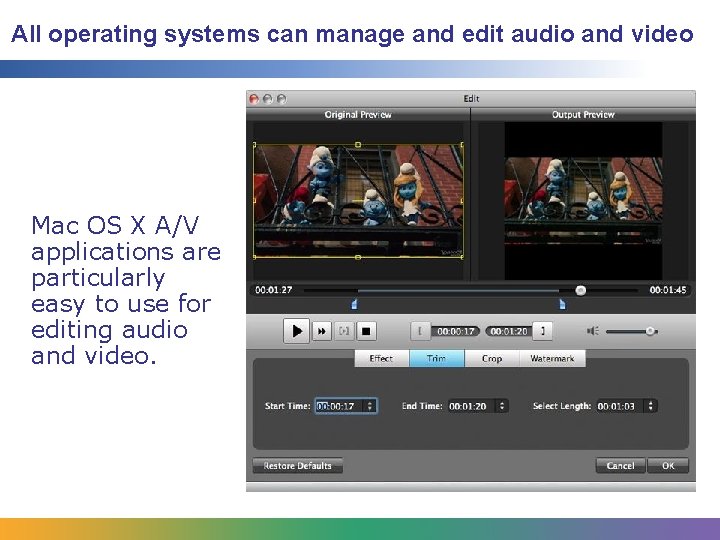Mute audio via the speaker icon
This screenshot has width=720, height=540.
(x=592, y=331)
